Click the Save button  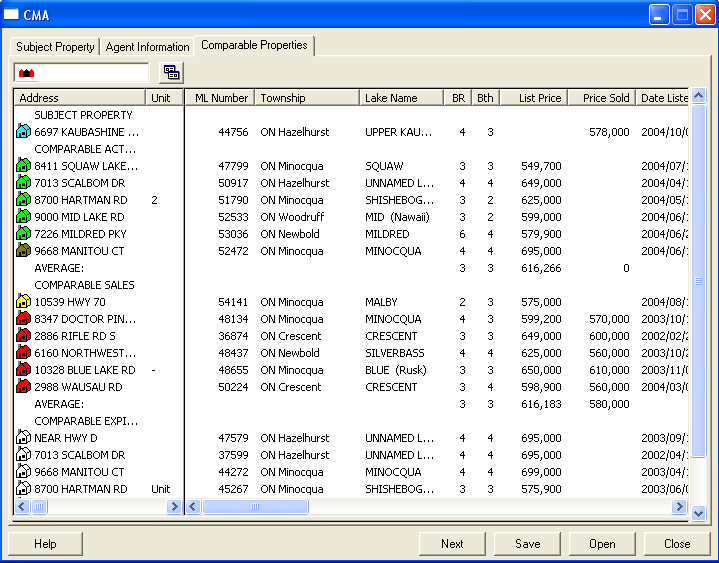pos(527,544)
